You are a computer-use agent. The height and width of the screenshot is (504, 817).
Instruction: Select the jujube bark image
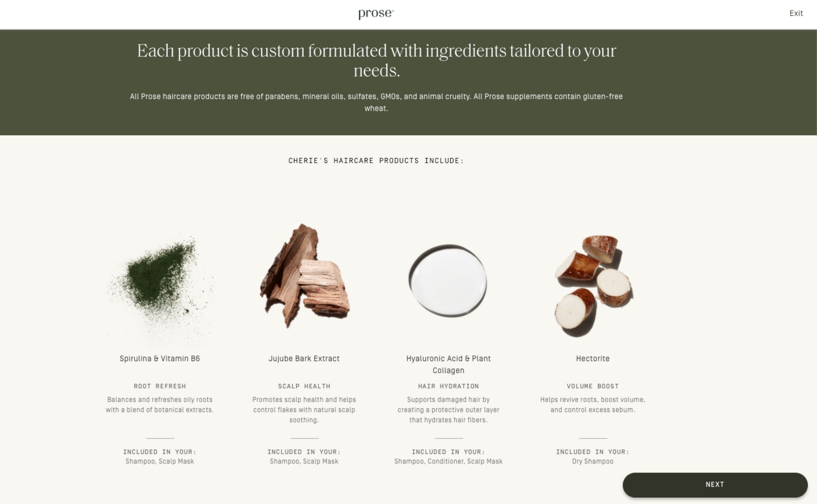pyautogui.click(x=304, y=276)
